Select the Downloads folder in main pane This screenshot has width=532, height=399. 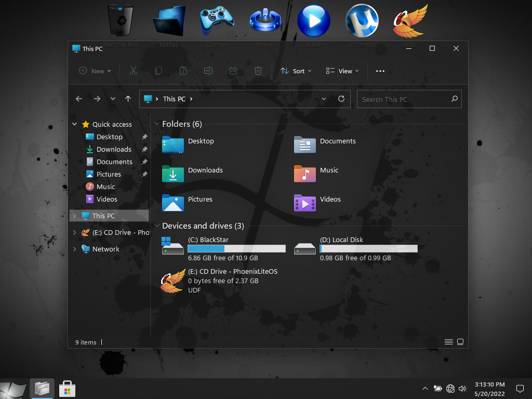[192, 174]
